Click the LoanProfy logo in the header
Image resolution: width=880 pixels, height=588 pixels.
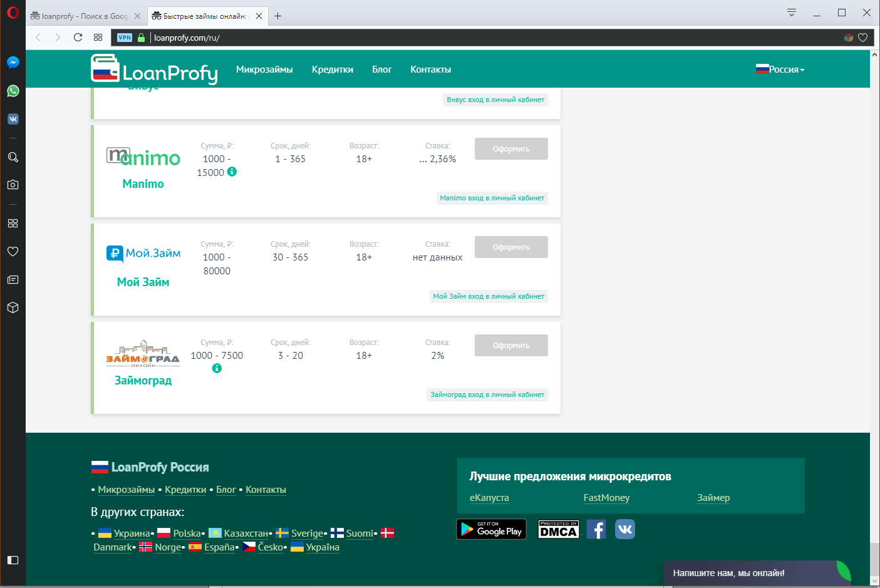coord(154,70)
